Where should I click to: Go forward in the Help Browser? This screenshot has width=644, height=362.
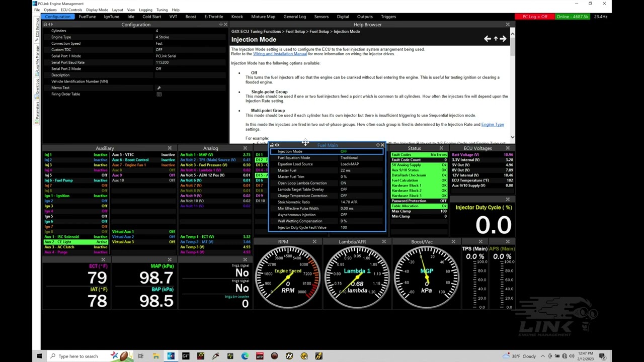[x=503, y=39]
